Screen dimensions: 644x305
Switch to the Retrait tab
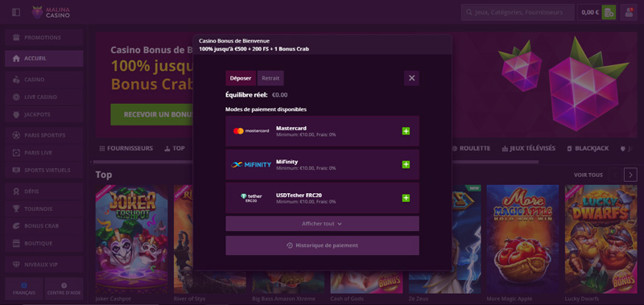[270, 78]
